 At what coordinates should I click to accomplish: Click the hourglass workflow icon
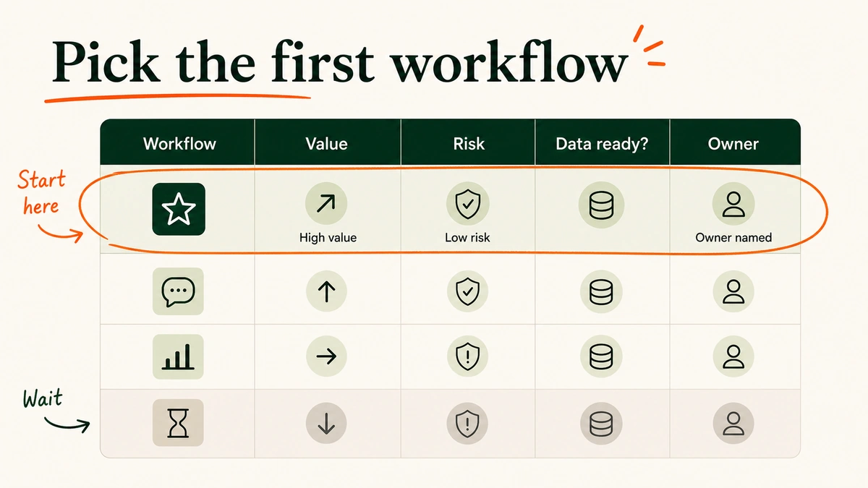click(178, 422)
